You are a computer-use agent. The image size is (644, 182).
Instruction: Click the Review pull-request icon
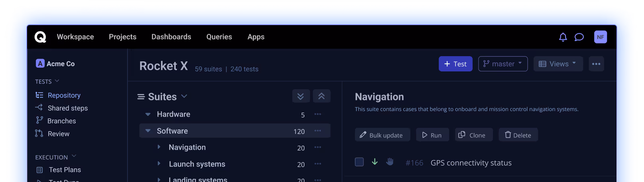39,133
